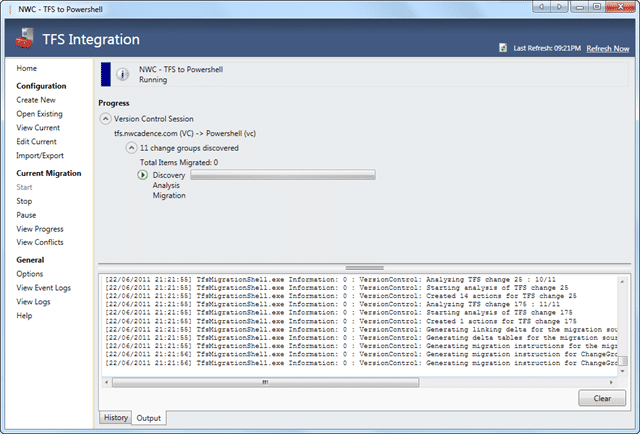Viewport: 640px width, 434px height.
Task: Click the blue info icon next to Running
Action: [x=122, y=74]
